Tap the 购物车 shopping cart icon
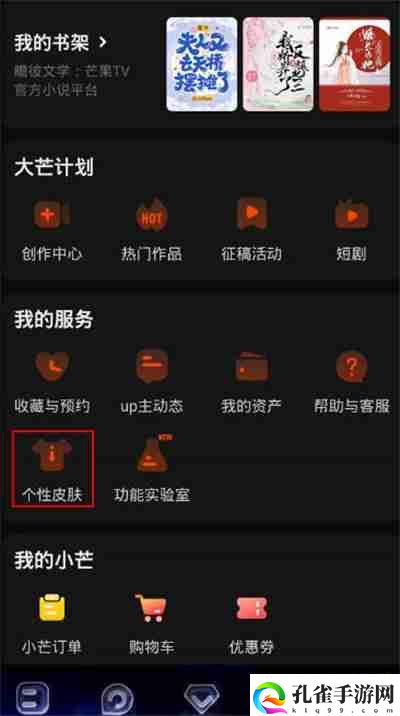Viewport: 400px width, 716px height. [151, 608]
